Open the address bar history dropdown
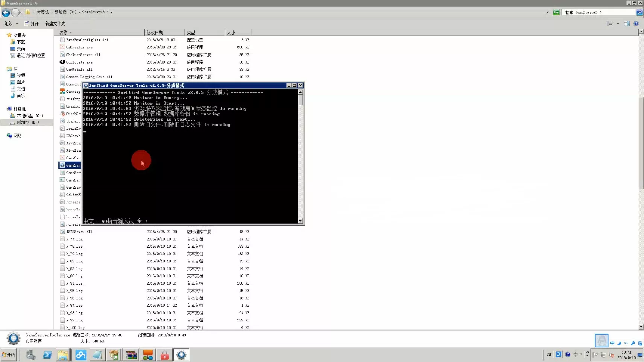 coord(548,12)
